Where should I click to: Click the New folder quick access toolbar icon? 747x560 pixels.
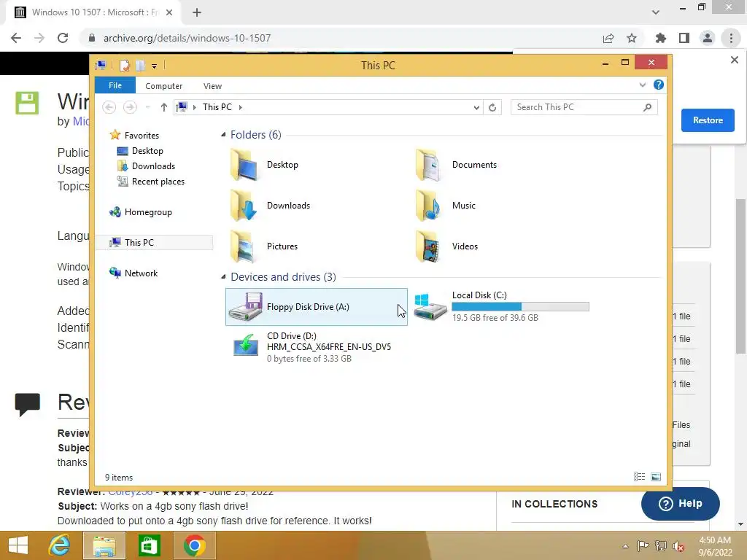140,65
